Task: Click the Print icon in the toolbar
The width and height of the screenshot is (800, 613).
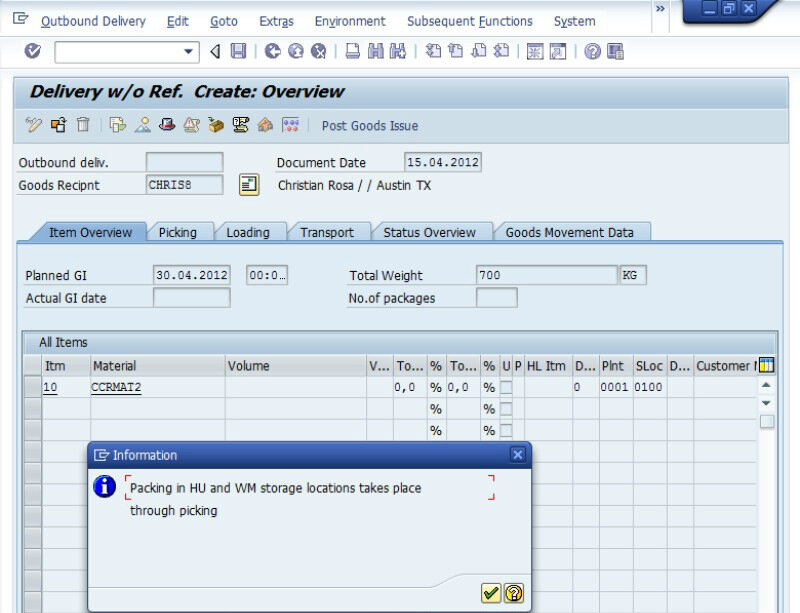Action: [353, 51]
